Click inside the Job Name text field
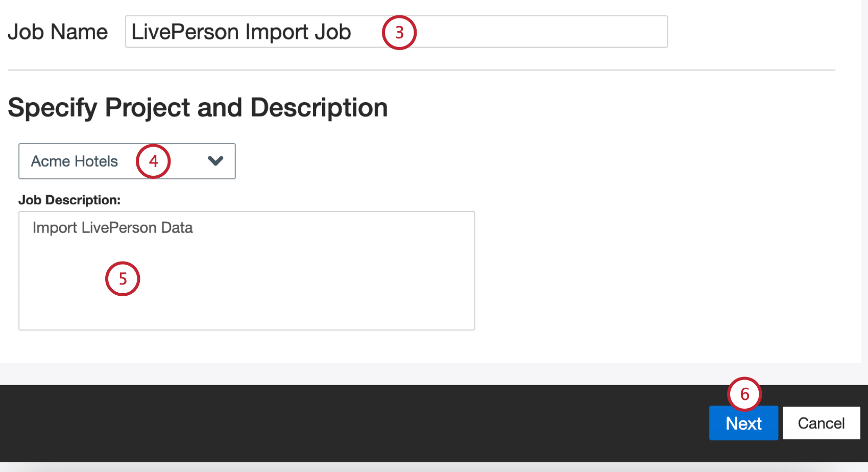 (x=511, y=32)
